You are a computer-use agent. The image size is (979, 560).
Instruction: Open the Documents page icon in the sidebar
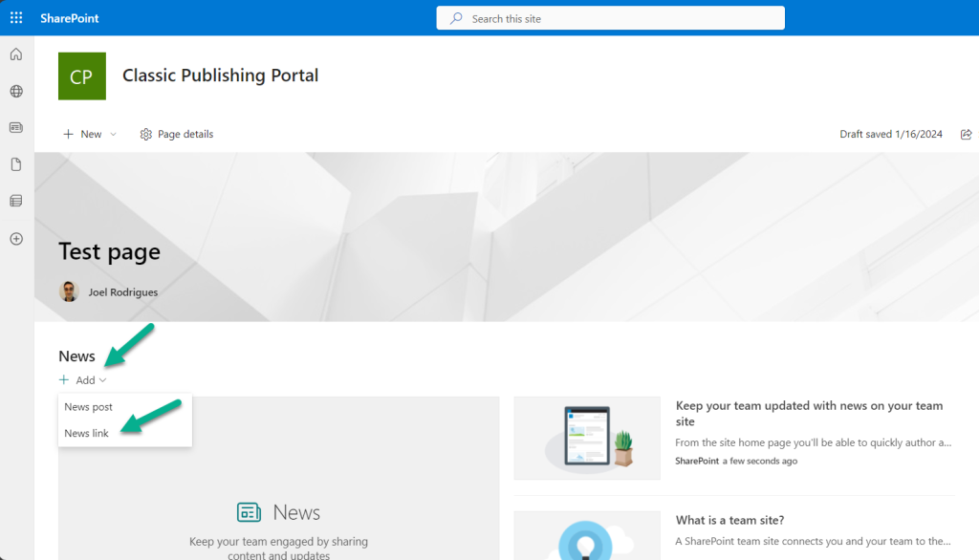(15, 163)
